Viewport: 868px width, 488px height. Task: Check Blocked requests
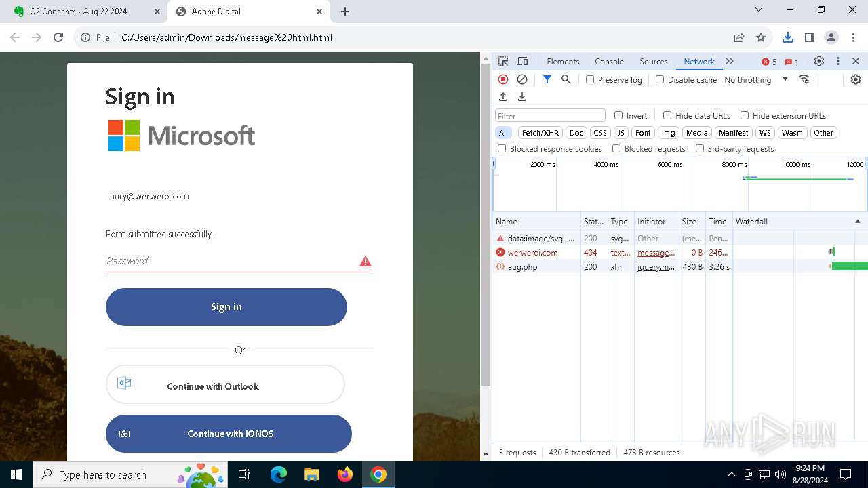click(616, 148)
